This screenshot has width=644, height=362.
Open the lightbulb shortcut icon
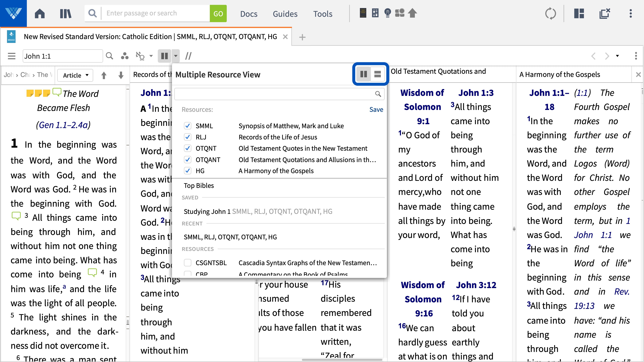click(388, 13)
